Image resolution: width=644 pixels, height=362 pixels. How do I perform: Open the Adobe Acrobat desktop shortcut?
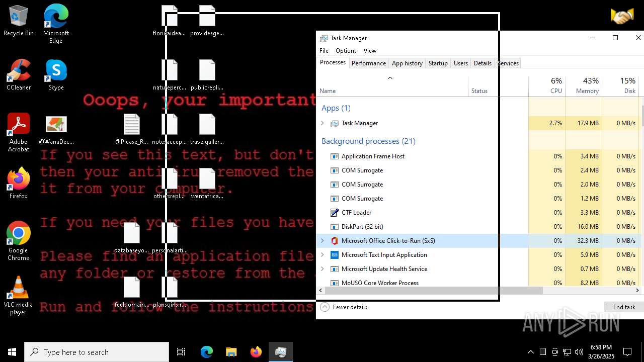[19, 132]
